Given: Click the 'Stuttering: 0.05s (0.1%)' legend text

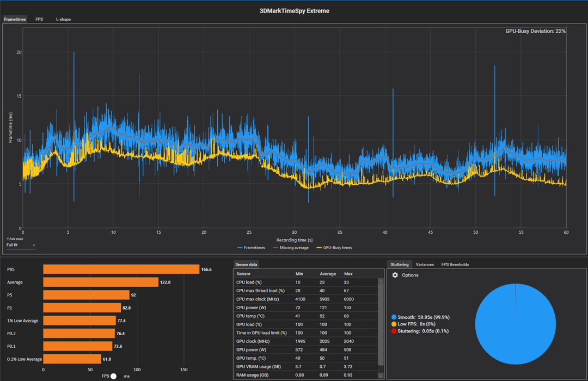Looking at the screenshot, I should click(423, 331).
